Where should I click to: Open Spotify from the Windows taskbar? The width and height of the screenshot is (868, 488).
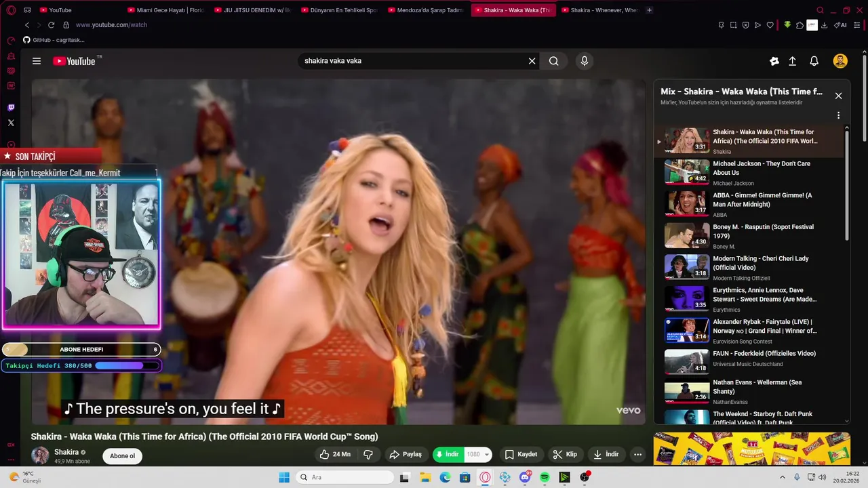coord(545,477)
